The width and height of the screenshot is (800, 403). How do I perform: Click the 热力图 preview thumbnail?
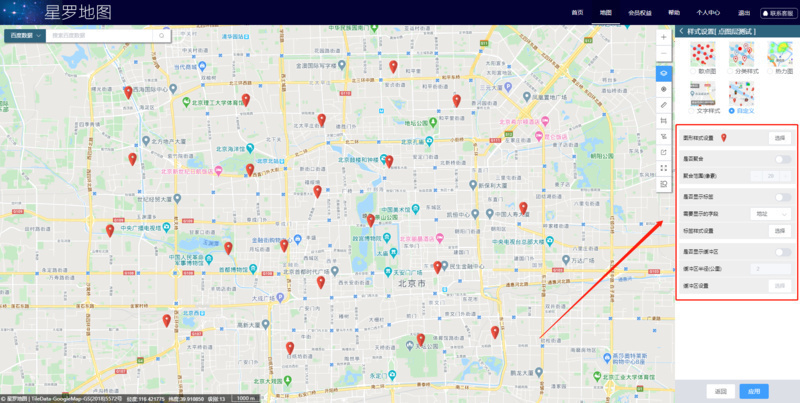coord(781,54)
